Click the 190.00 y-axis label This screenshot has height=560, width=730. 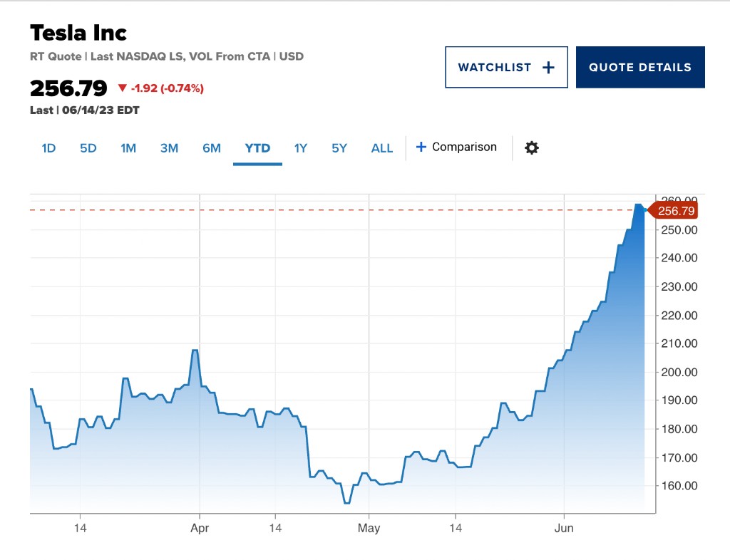[x=679, y=400]
